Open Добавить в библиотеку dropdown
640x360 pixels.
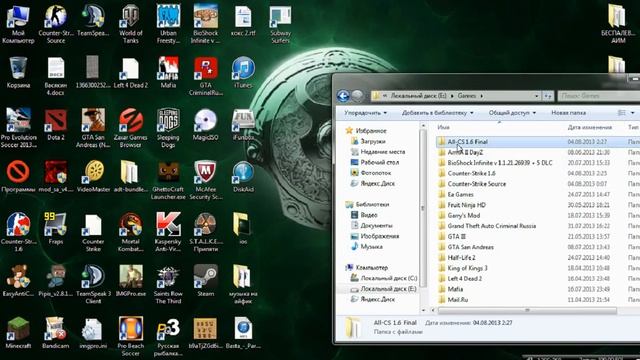(x=438, y=113)
